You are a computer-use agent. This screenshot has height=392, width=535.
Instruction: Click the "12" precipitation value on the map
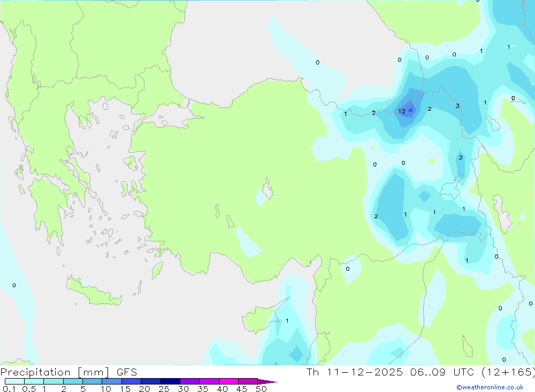(402, 111)
